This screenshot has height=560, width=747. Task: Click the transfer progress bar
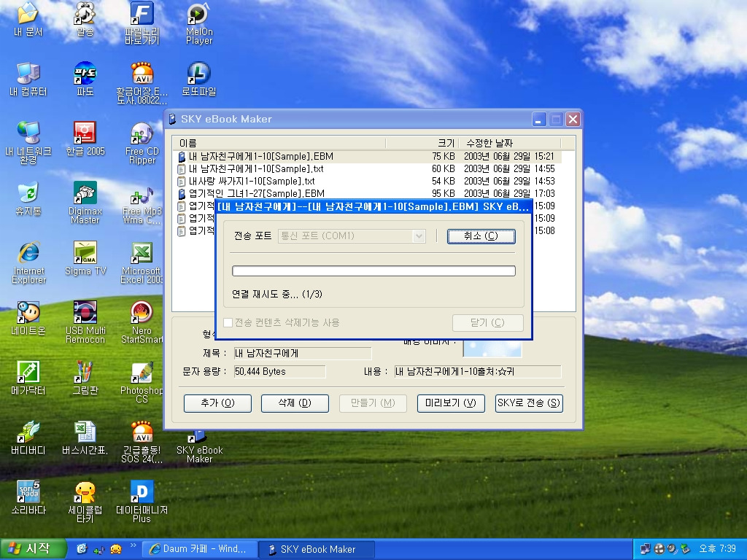point(374,271)
